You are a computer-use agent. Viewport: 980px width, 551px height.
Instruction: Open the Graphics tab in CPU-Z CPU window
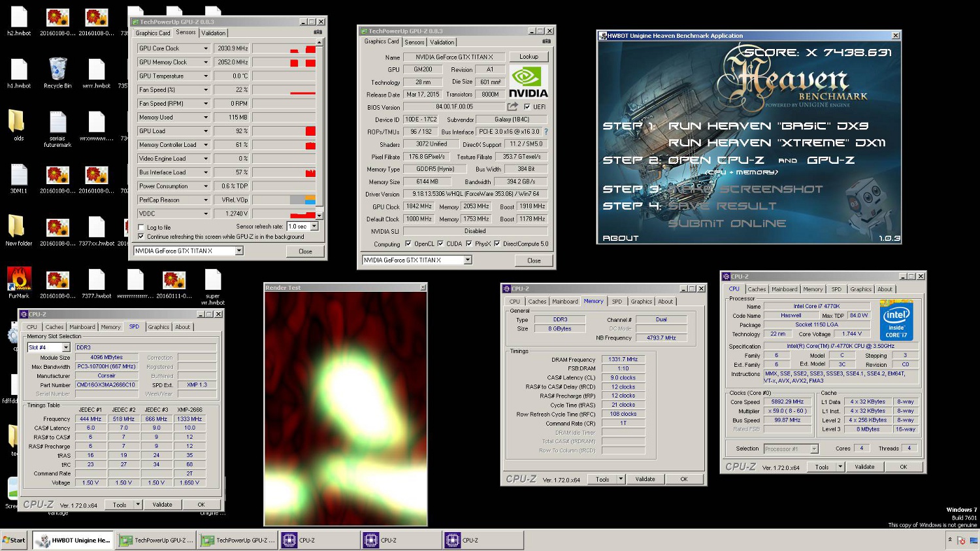click(860, 289)
